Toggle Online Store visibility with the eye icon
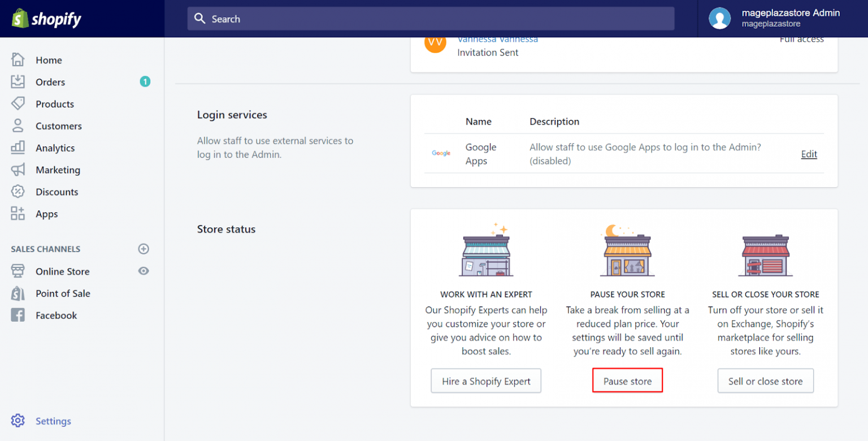Viewport: 868px width, 441px height. (x=144, y=271)
